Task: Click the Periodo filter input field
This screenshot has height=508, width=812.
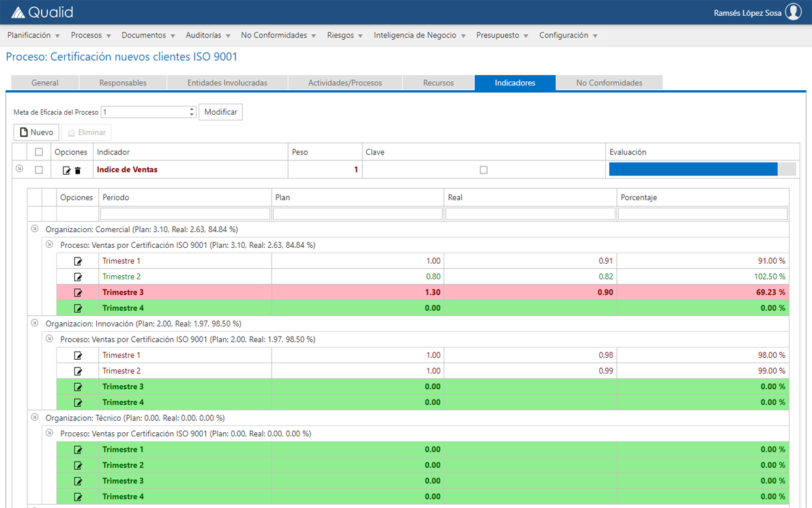Action: coord(184,213)
